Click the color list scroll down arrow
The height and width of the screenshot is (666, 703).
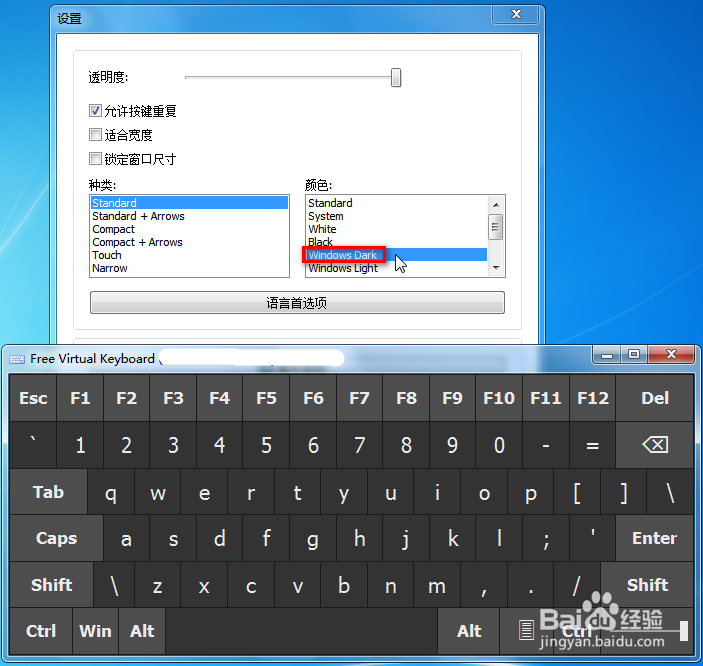pos(496,268)
